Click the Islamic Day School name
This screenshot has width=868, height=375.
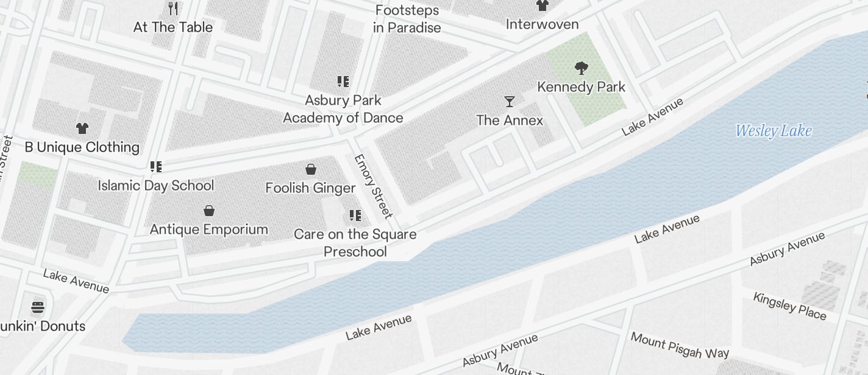[x=156, y=186]
